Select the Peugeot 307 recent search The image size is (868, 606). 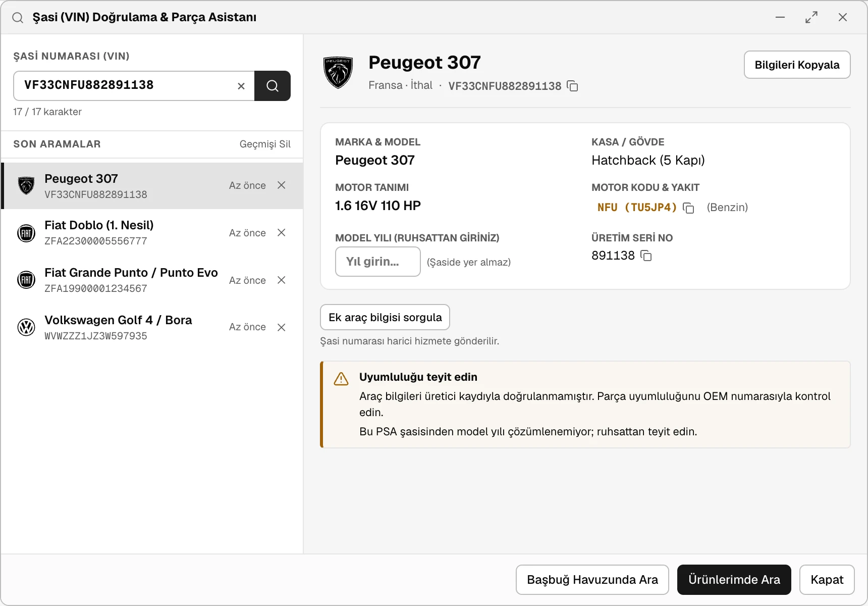(152, 186)
